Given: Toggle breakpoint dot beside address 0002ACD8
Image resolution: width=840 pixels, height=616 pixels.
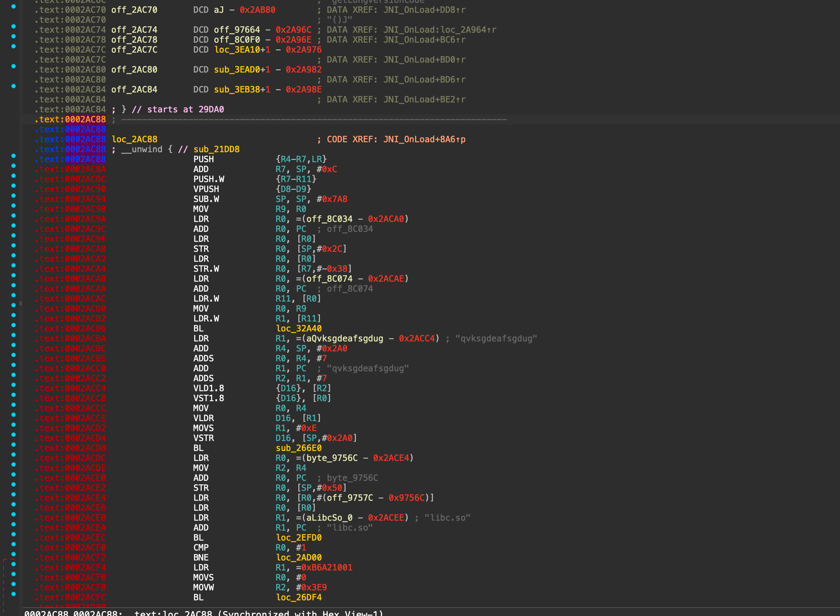Looking at the screenshot, I should tap(14, 445).
